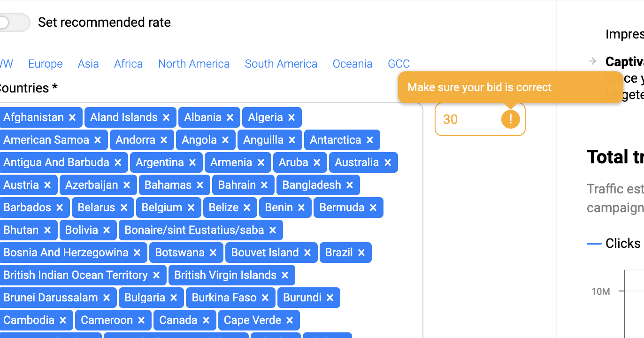
Task: Delete the Canada tag with x
Action: pos(206,320)
